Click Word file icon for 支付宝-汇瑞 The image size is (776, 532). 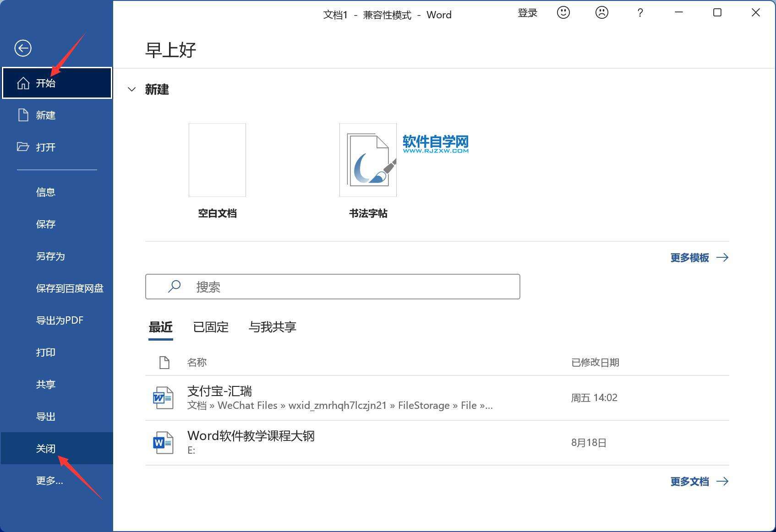pos(163,398)
